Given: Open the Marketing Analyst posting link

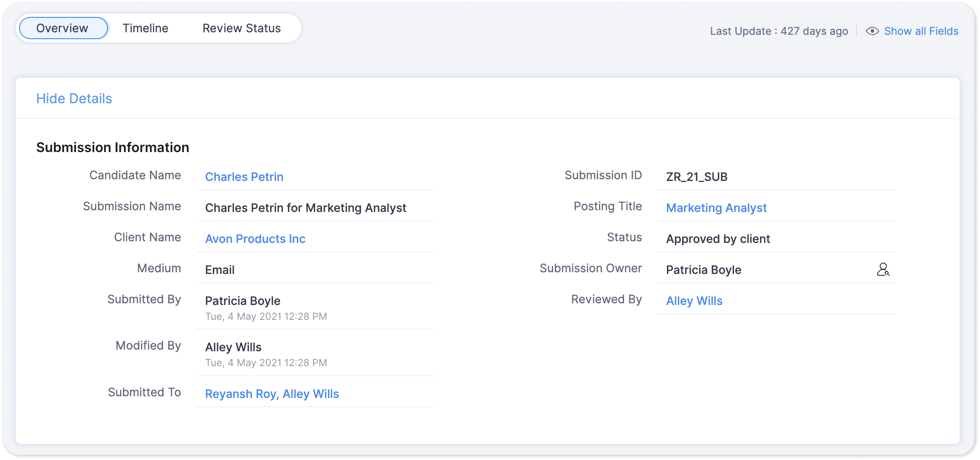Looking at the screenshot, I should 716,208.
